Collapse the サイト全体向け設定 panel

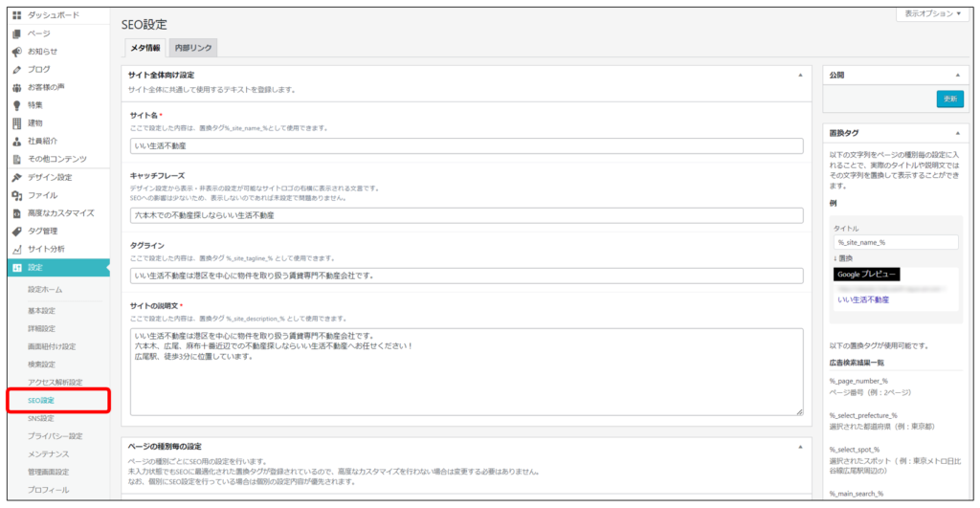click(800, 75)
